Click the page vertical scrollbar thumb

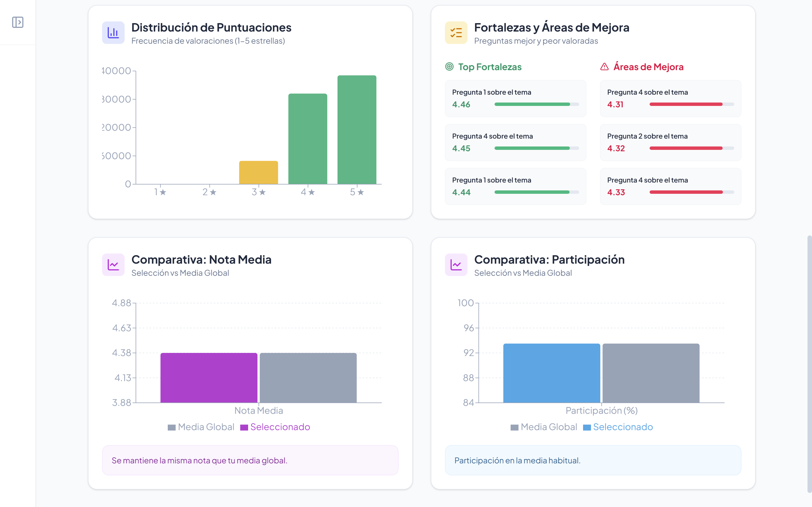point(809,364)
